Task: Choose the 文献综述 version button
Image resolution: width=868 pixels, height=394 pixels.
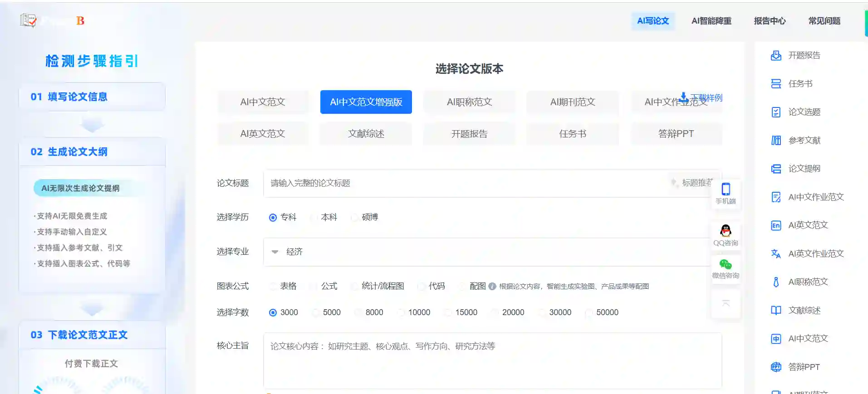Action: click(366, 134)
